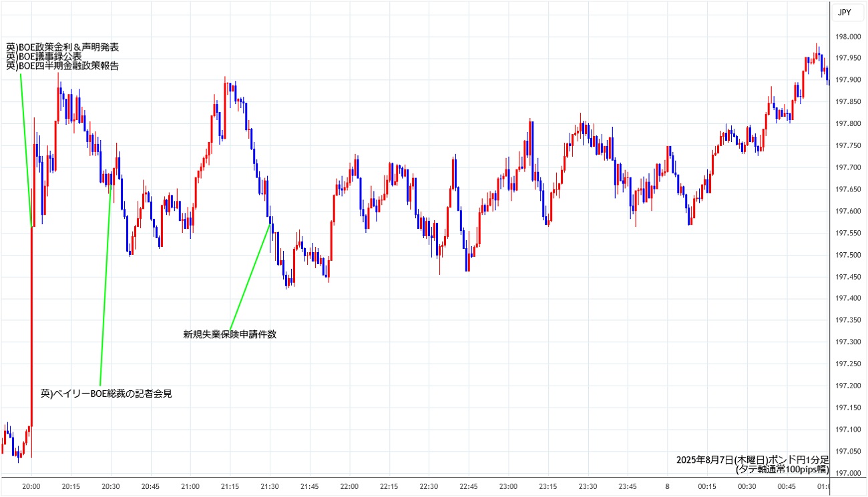Viewport: 868px width, 497px height.
Task: Click the 00:15 time axis label
Action: pos(707,486)
